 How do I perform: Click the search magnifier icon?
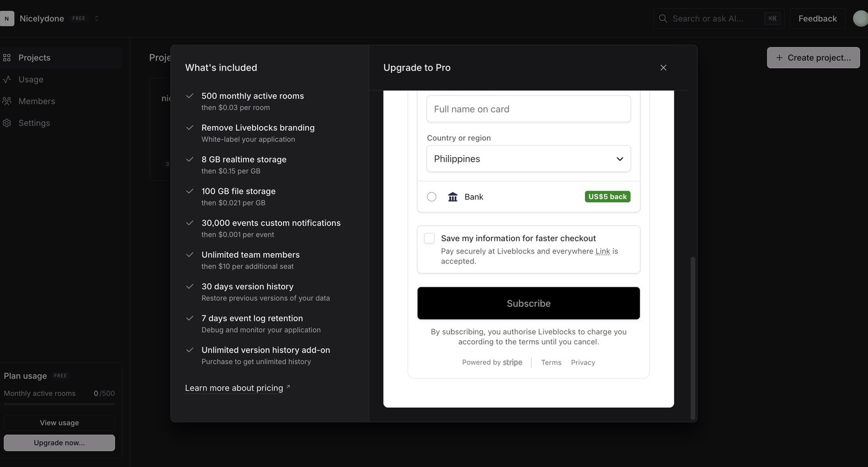pos(663,18)
